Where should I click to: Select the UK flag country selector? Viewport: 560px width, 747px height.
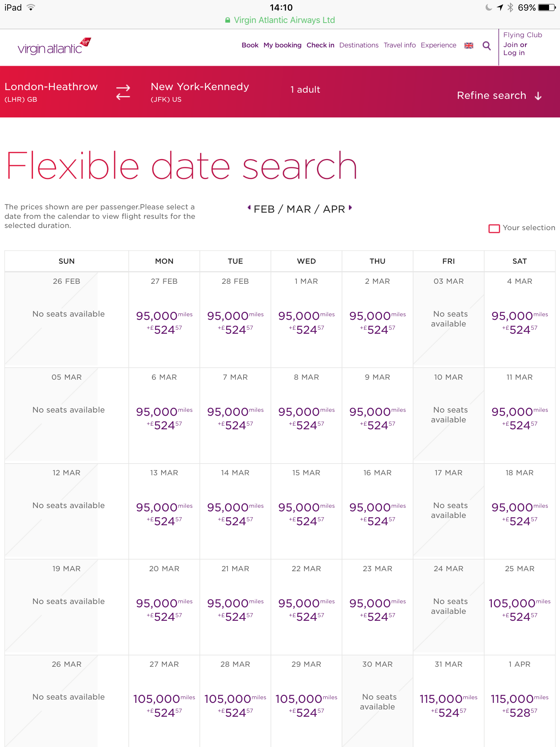468,46
